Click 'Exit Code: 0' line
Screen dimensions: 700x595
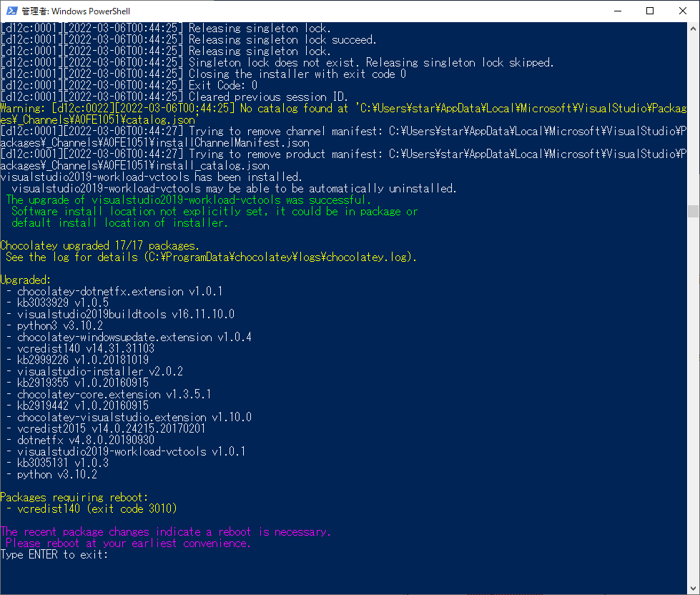(129, 86)
